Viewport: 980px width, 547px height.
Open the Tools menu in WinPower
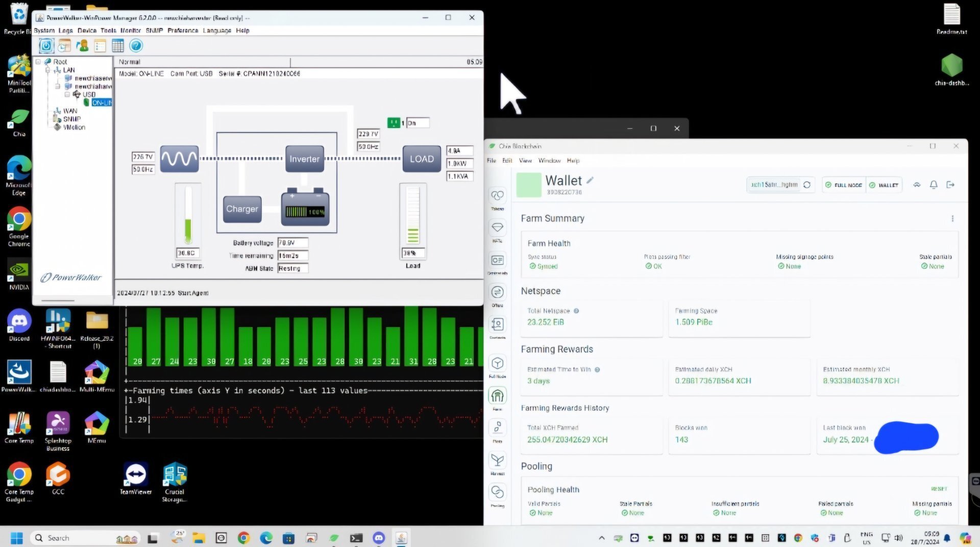point(108,31)
